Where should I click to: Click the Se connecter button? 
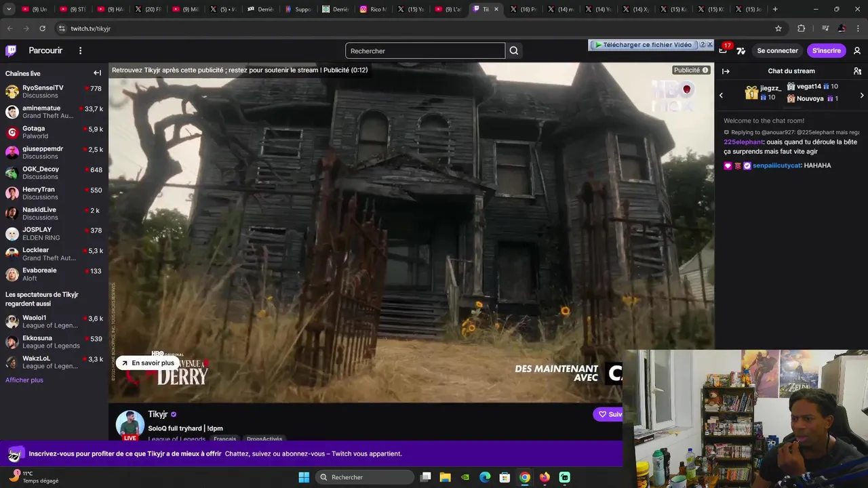(777, 51)
